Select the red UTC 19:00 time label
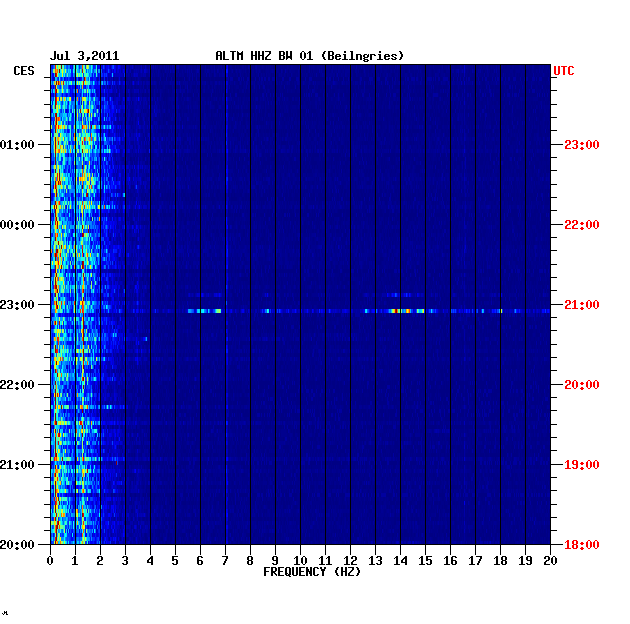The height and width of the screenshot is (624, 630). [582, 465]
